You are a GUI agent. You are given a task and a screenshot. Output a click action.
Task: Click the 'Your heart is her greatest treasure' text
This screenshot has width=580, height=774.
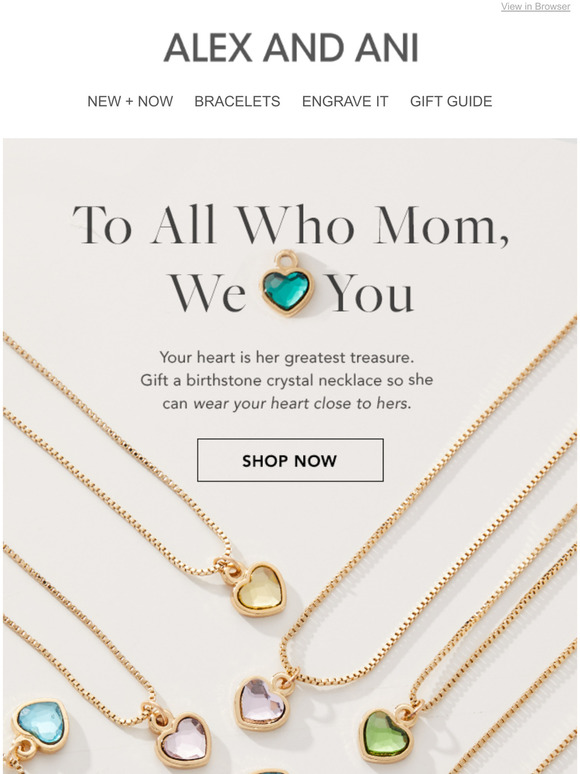[x=287, y=357]
